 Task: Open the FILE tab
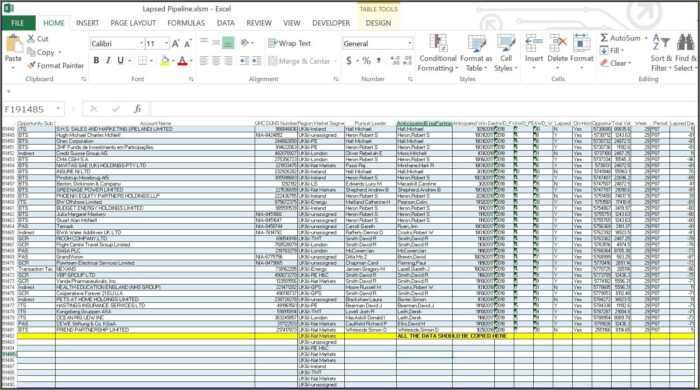18,23
